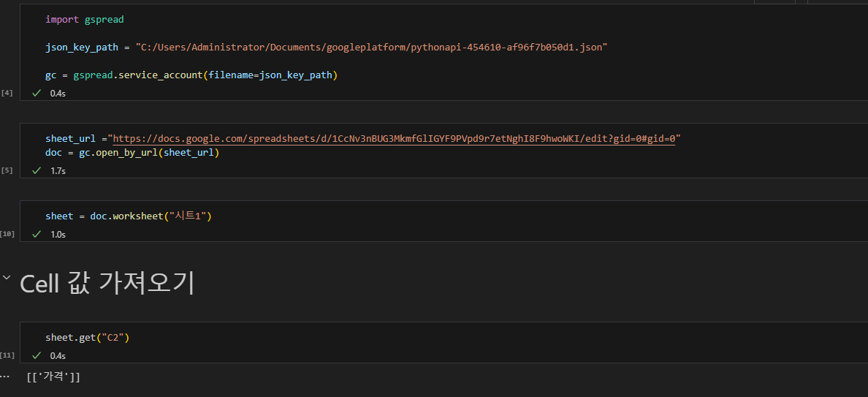Screen dimensions: 868x397
Task: Click the JSON key file path string
Action: tap(371, 47)
